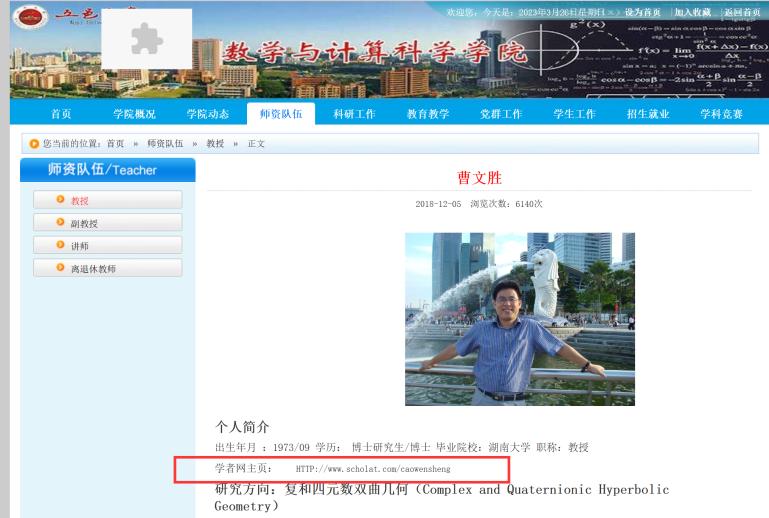Click 返回首页 link in header
The width and height of the screenshot is (769, 518).
(x=742, y=12)
